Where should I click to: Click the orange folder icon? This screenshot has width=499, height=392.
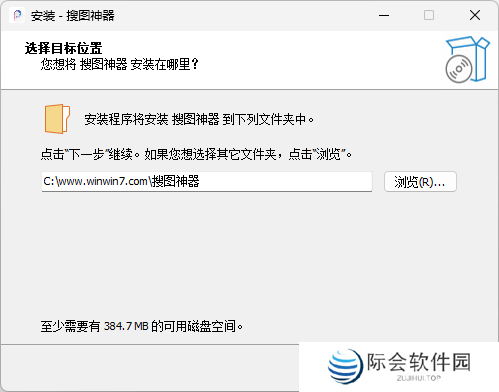(57, 119)
